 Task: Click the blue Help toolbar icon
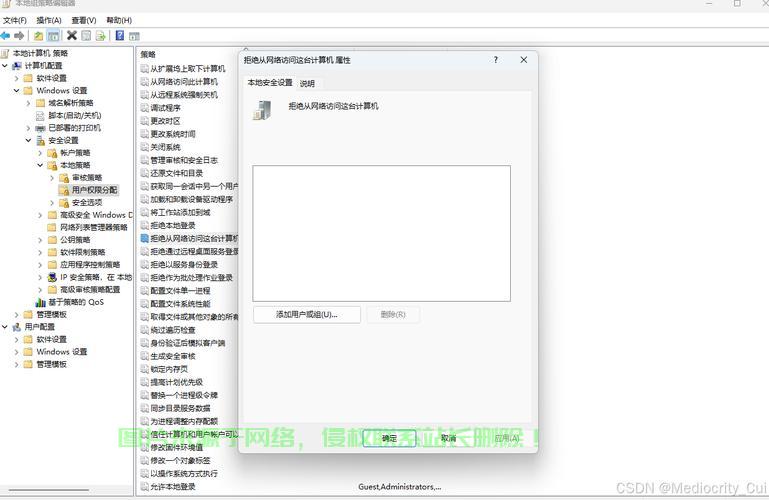[x=120, y=36]
